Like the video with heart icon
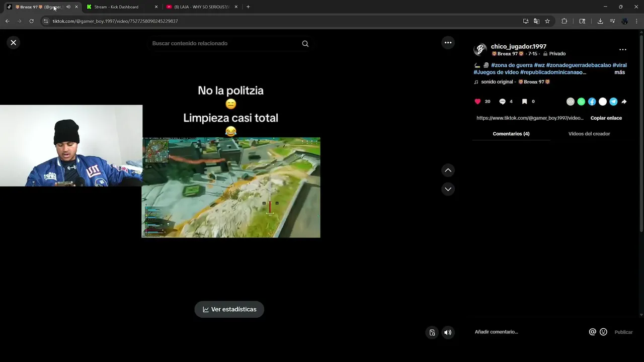Screen dimensions: 644x362 tap(477, 102)
